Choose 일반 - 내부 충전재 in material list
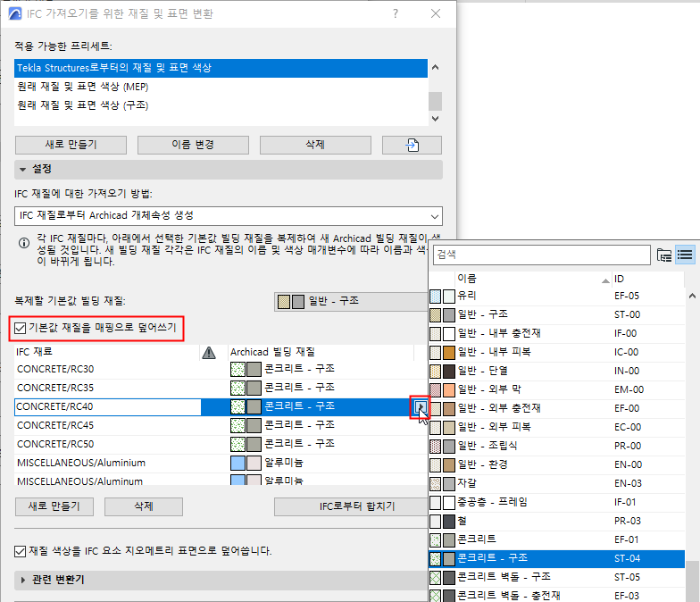 557,334
